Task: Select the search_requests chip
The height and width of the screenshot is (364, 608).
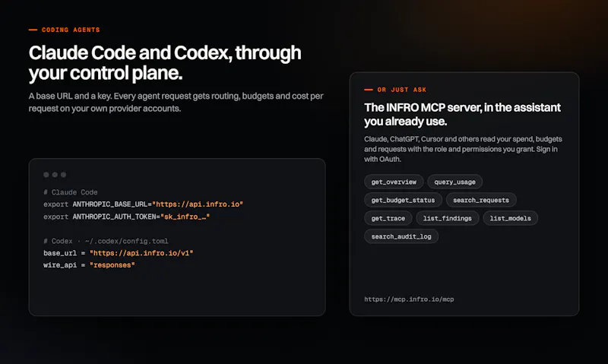Action: 481,200
